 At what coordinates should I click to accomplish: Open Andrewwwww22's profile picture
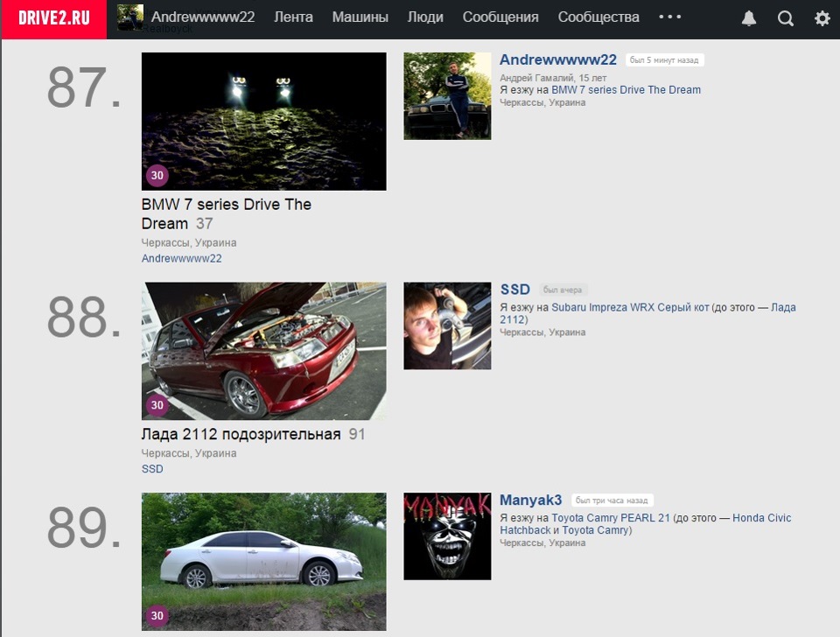pyautogui.click(x=447, y=96)
